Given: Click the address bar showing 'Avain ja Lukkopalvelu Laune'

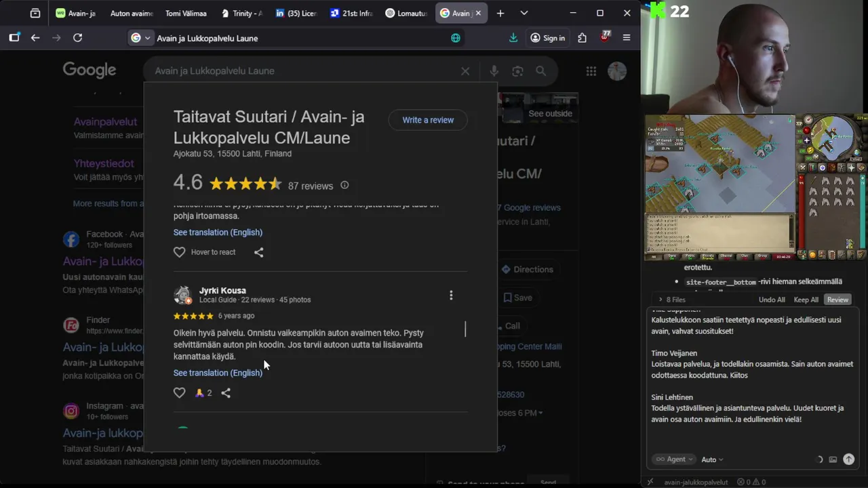Looking at the screenshot, I should click(298, 38).
